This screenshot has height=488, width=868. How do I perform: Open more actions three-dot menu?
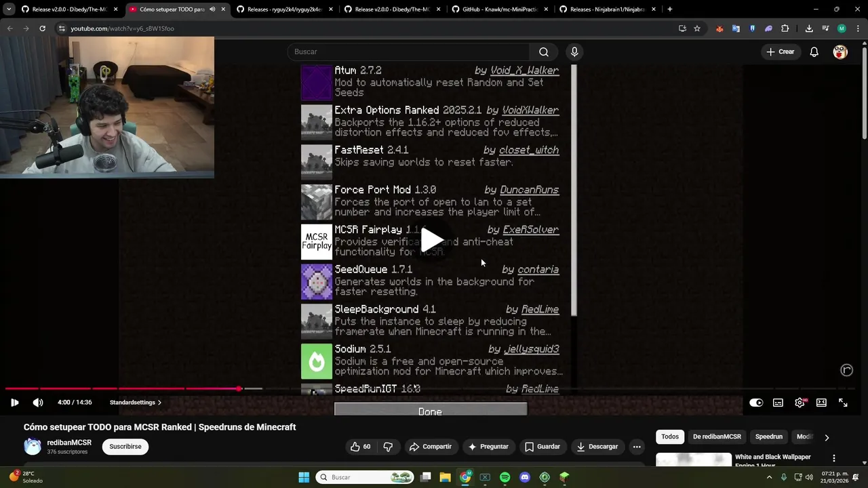click(637, 447)
